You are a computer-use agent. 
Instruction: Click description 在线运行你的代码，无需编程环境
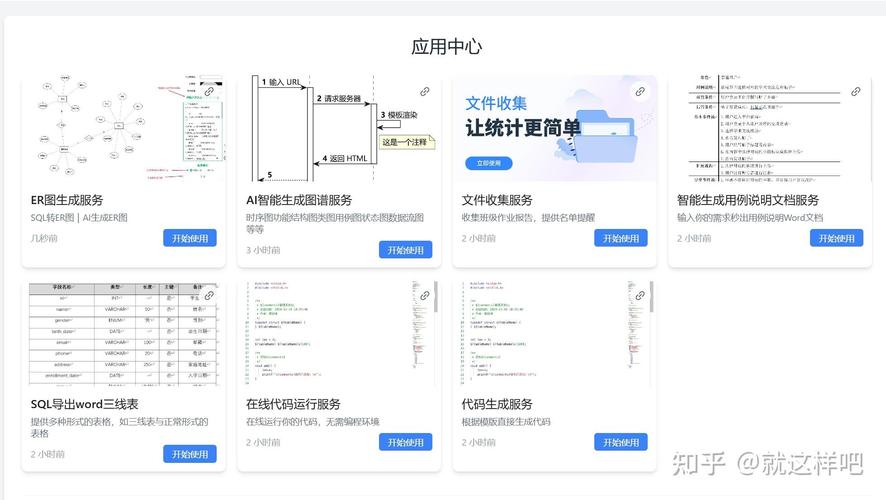pos(312,421)
